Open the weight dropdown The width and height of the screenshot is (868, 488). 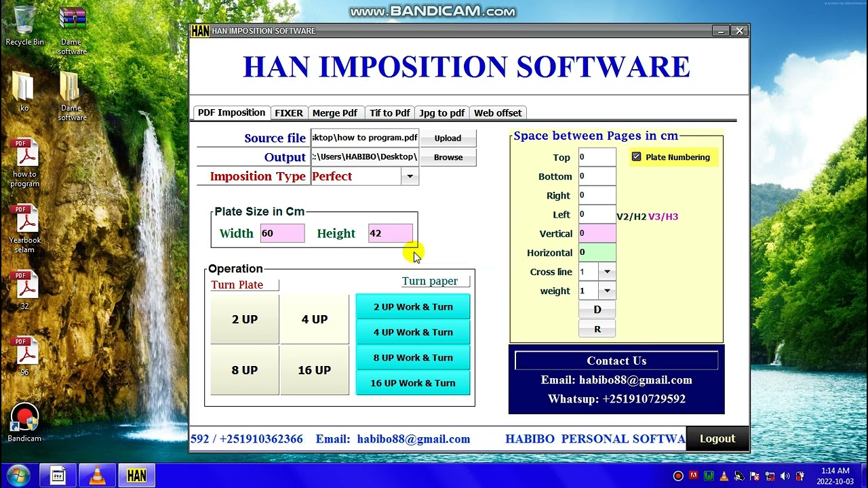pos(607,291)
